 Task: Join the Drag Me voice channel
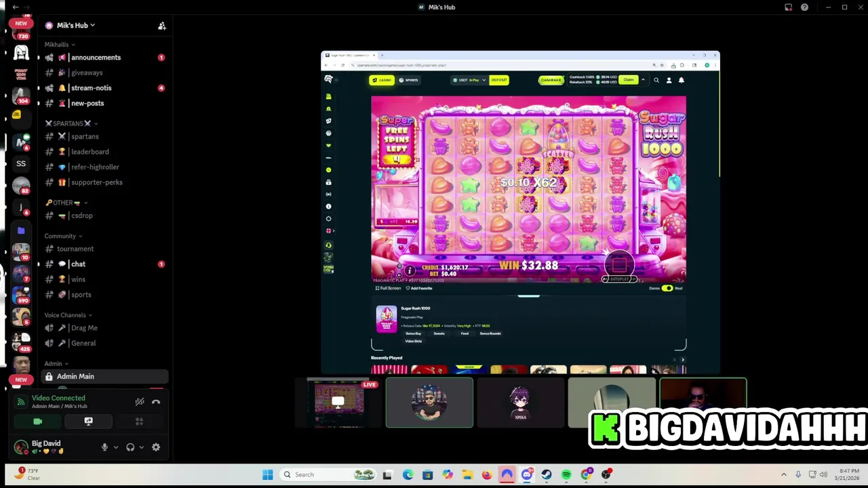[x=104, y=328]
